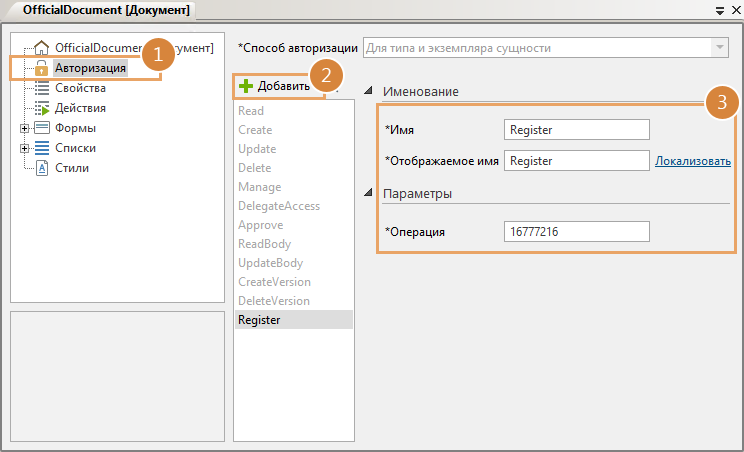Click the lock icon beside Авторизация
The width and height of the screenshot is (744, 452).
[42, 68]
